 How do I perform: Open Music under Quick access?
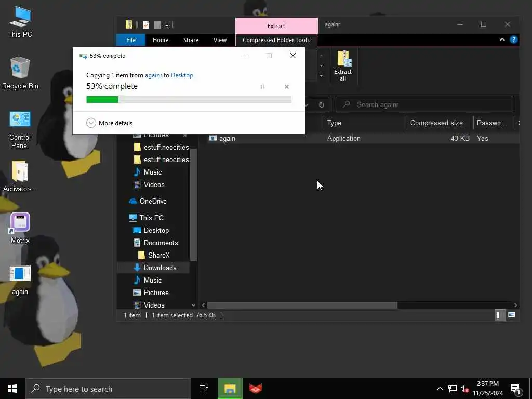(148, 172)
